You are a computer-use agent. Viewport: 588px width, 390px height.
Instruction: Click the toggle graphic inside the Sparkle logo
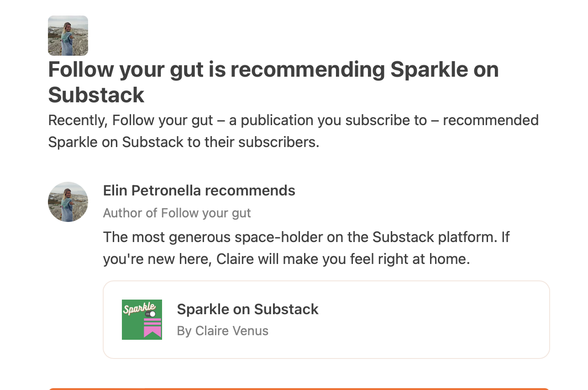151,314
